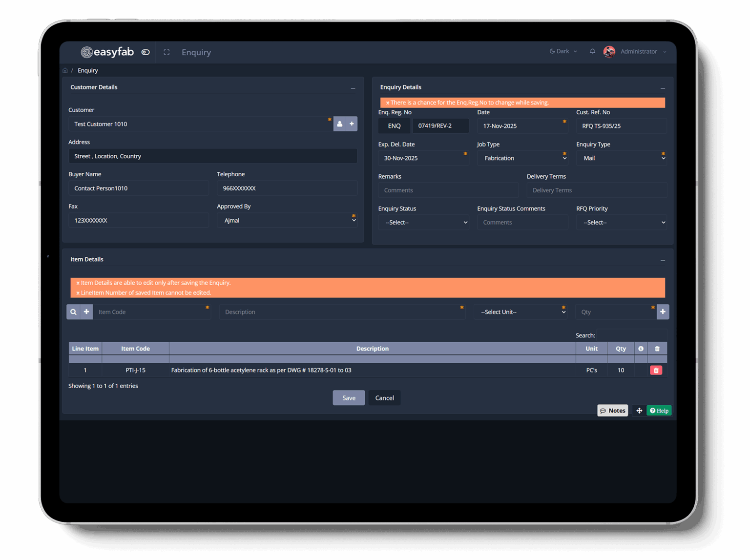Image resolution: width=750 pixels, height=560 pixels.
Task: Click plus icon beside item search
Action: (86, 312)
